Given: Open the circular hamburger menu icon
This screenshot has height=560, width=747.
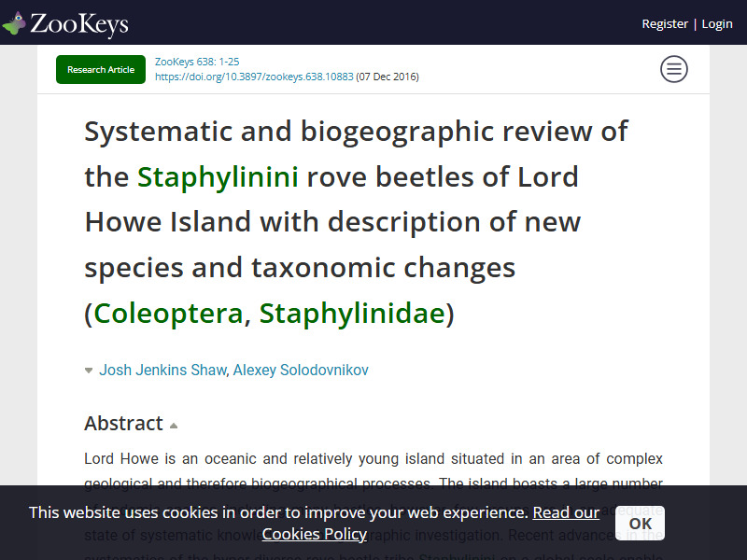Looking at the screenshot, I should pos(673,69).
